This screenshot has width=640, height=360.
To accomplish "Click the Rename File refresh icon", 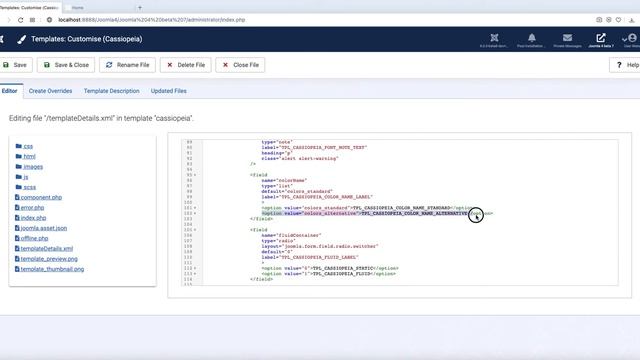I will (x=109, y=65).
